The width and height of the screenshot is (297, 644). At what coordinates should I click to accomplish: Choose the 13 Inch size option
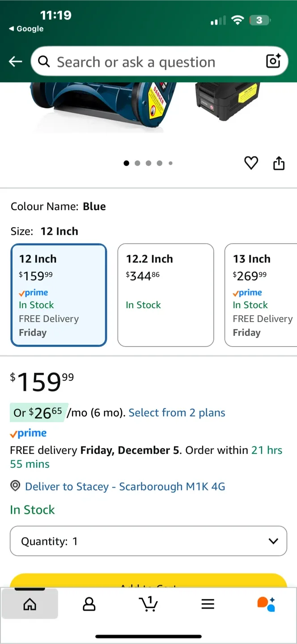(x=262, y=295)
